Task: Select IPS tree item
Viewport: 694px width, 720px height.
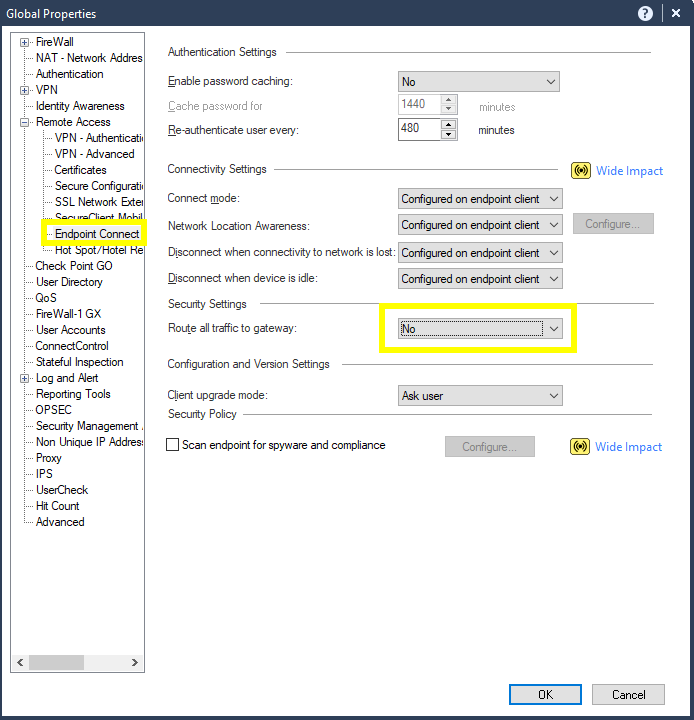Action: (44, 474)
